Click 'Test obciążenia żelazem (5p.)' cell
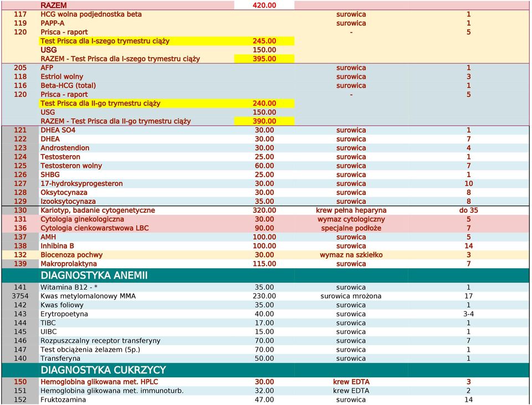The image size is (532, 405). pyautogui.click(x=90, y=350)
